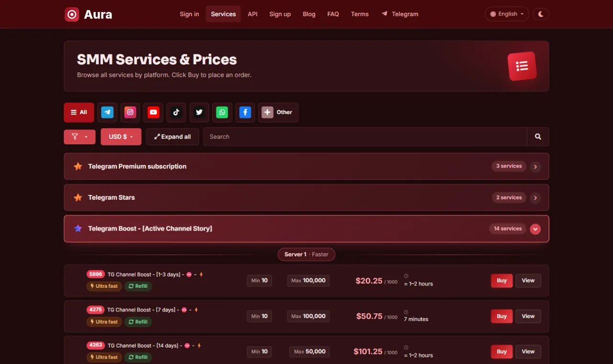Open the filter funnel dropdown
Image resolution: width=613 pixels, height=364 pixels.
(79, 136)
